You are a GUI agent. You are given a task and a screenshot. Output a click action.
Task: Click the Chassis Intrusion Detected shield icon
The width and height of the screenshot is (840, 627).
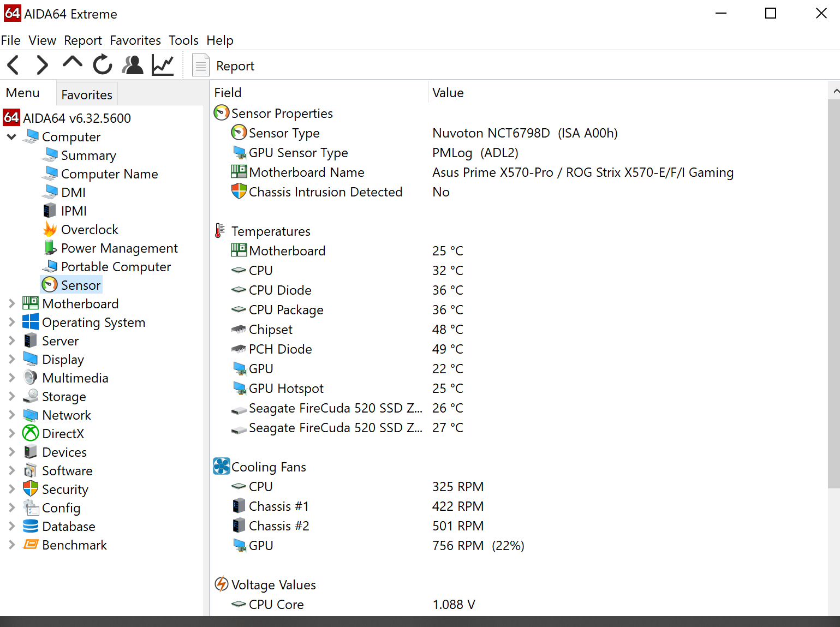tap(239, 191)
